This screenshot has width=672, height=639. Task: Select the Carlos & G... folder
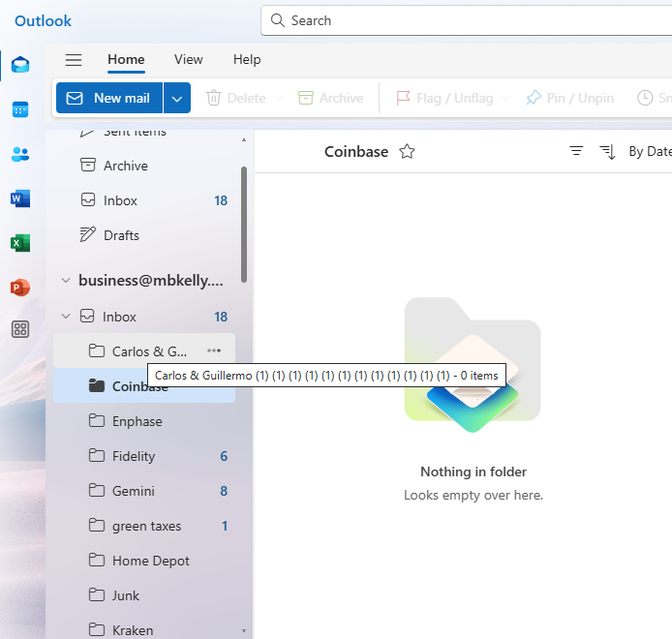[144, 351]
